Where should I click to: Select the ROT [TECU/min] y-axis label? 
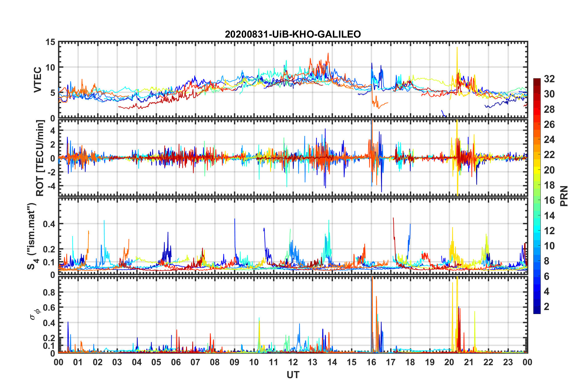pos(40,158)
